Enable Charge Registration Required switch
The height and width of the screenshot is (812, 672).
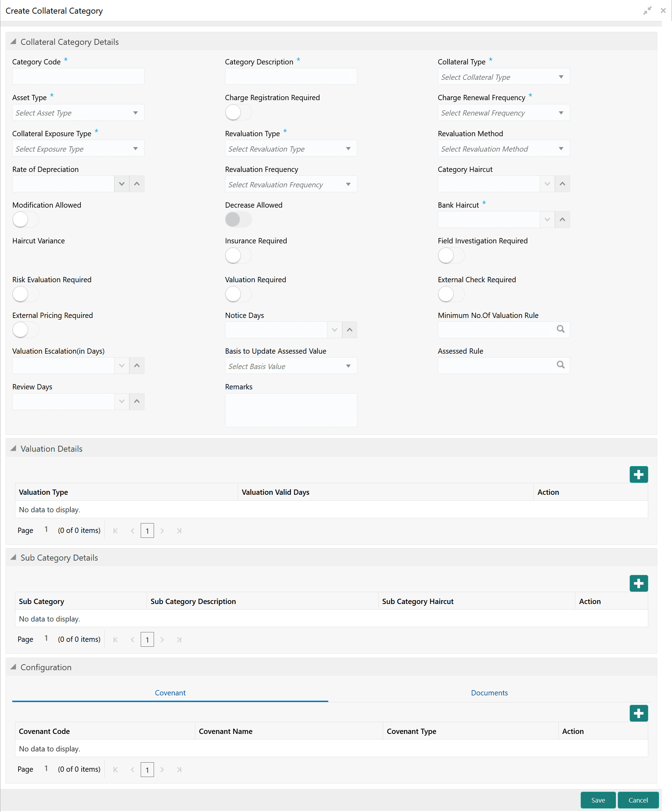(x=238, y=112)
